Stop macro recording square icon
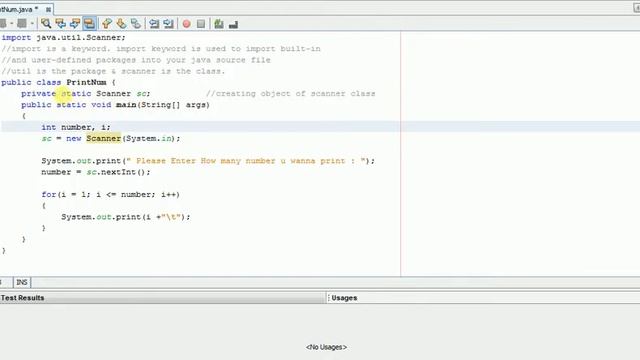 pos(201,24)
